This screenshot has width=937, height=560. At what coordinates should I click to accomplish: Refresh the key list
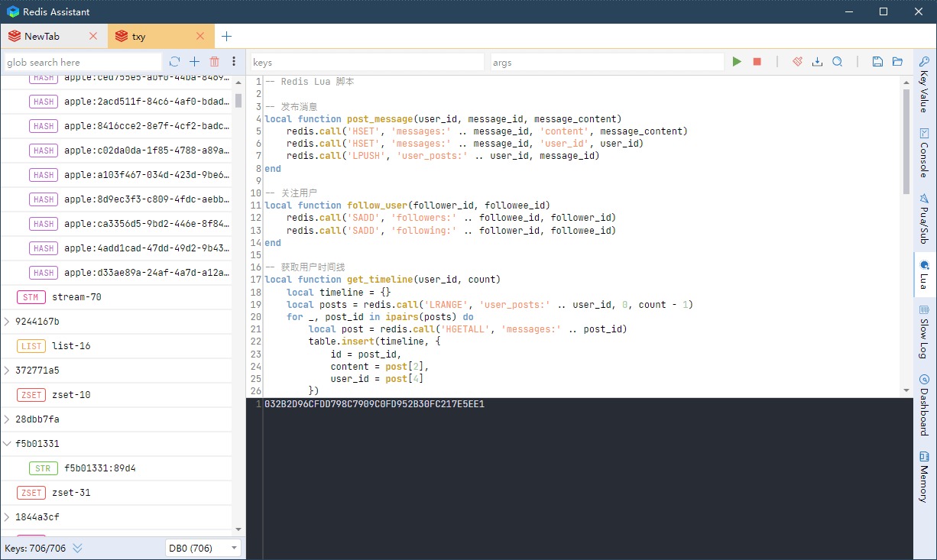coord(174,61)
